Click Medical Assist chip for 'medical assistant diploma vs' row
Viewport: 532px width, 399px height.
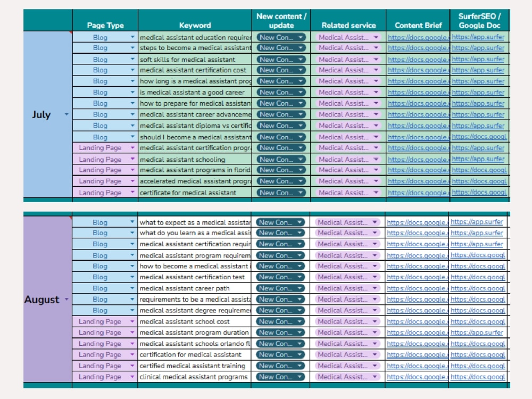(348, 126)
